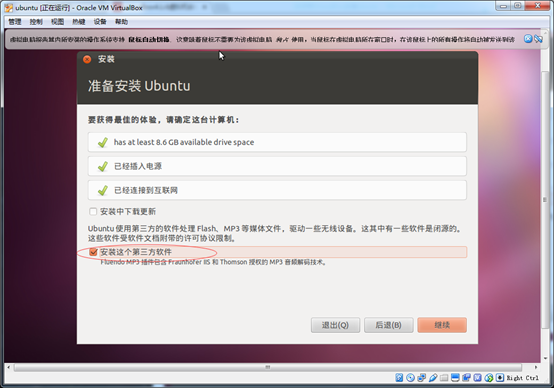Click the Fluendo MP3 plugin description text
This screenshot has width=554, height=388.
213,262
